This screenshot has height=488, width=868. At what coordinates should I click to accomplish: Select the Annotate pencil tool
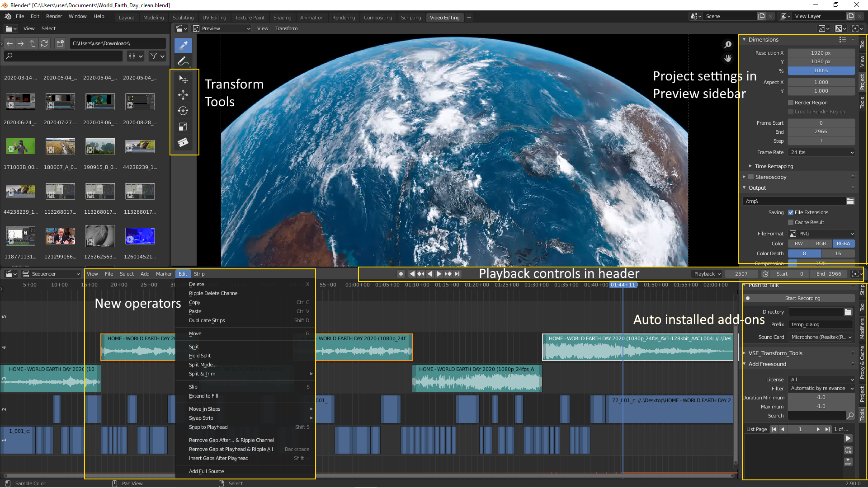[x=183, y=61]
